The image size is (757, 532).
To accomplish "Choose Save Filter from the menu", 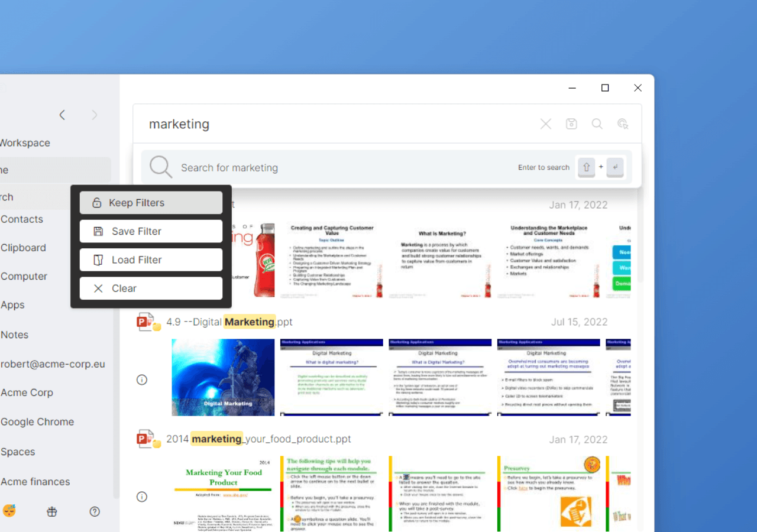I will point(151,231).
